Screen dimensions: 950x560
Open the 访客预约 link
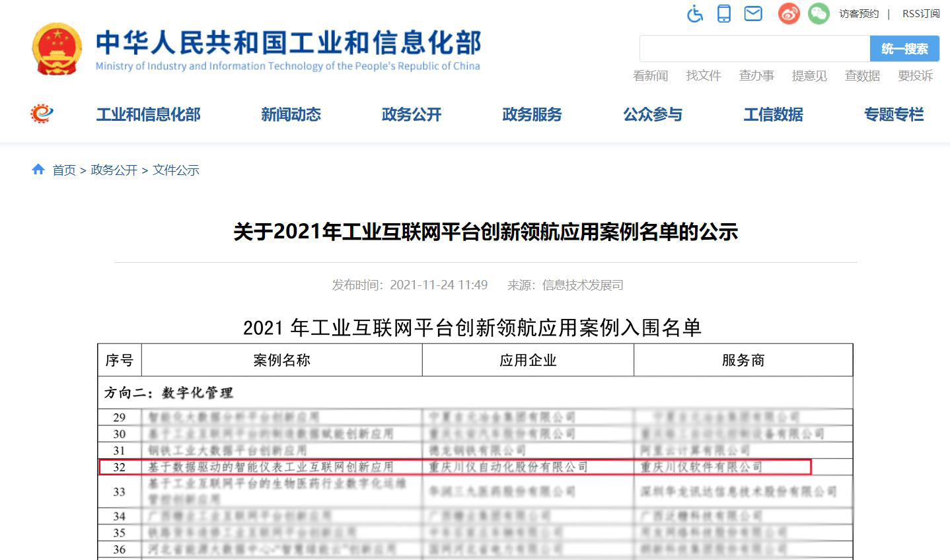858,13
